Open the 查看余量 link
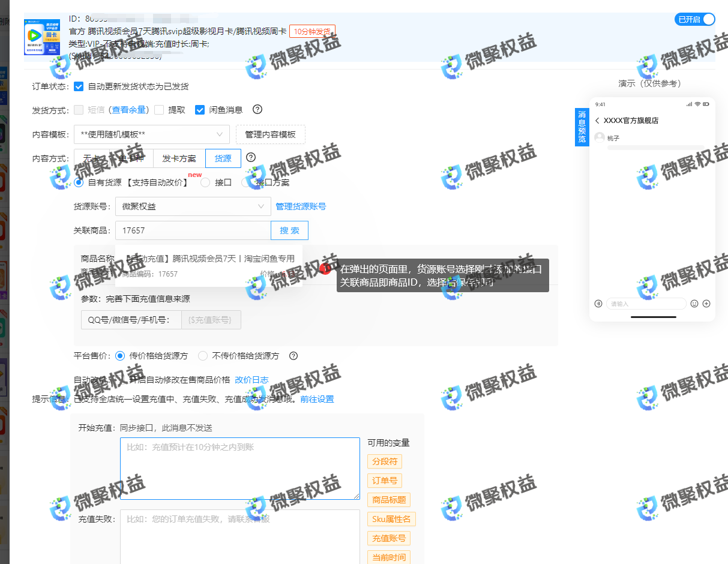The height and width of the screenshot is (564, 728). tap(129, 110)
